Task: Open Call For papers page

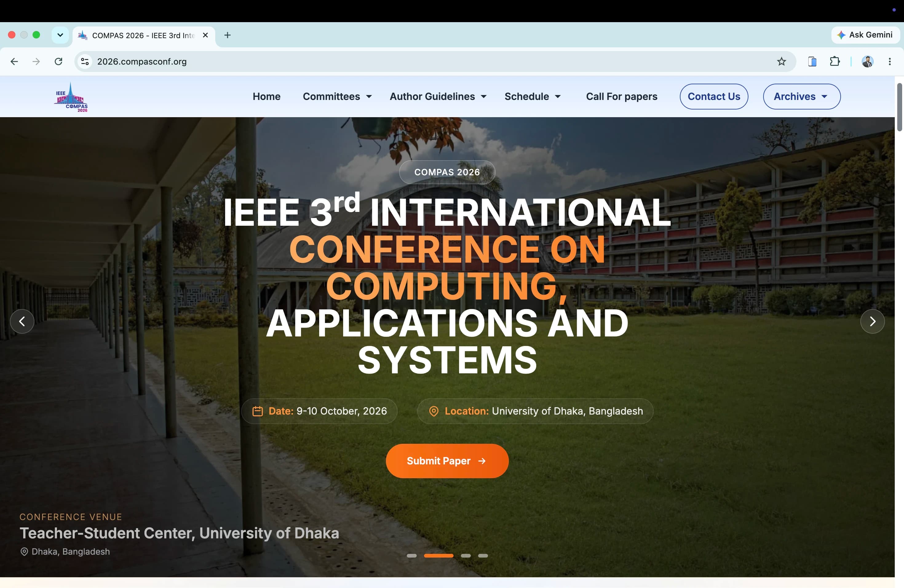Action: pyautogui.click(x=621, y=97)
